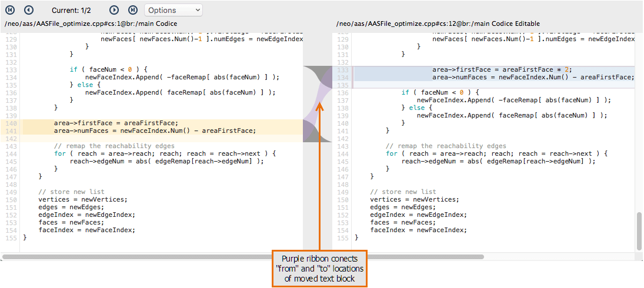Click left line 145 reach->edgeNum assignment
The height and width of the screenshot is (288, 644).
pos(167,161)
